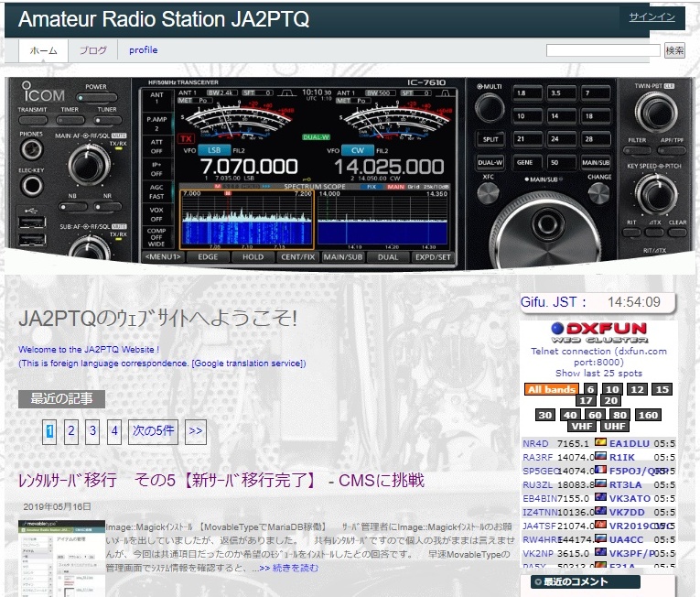This screenshot has height=597, width=700.
Task: Open the RT3LA DX callsign link
Action: tap(626, 485)
